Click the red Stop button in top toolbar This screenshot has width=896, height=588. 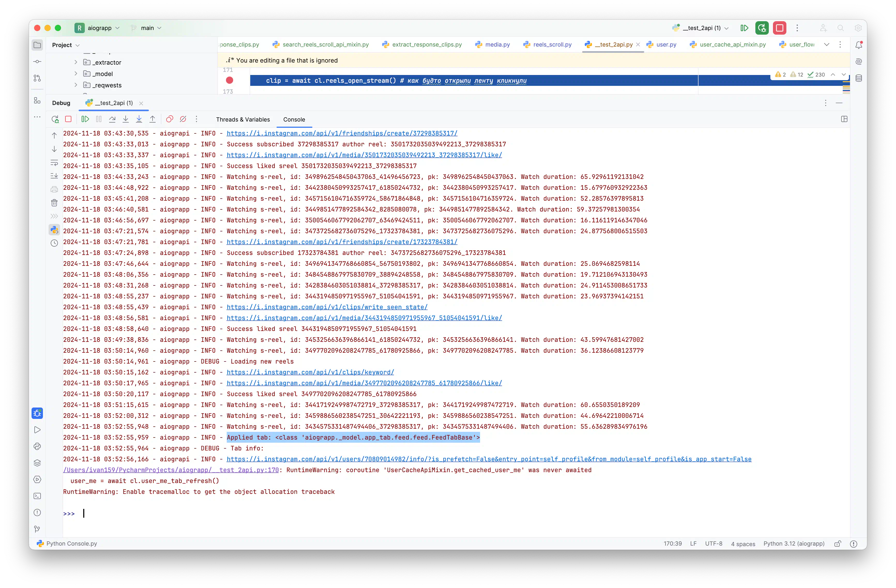tap(779, 28)
